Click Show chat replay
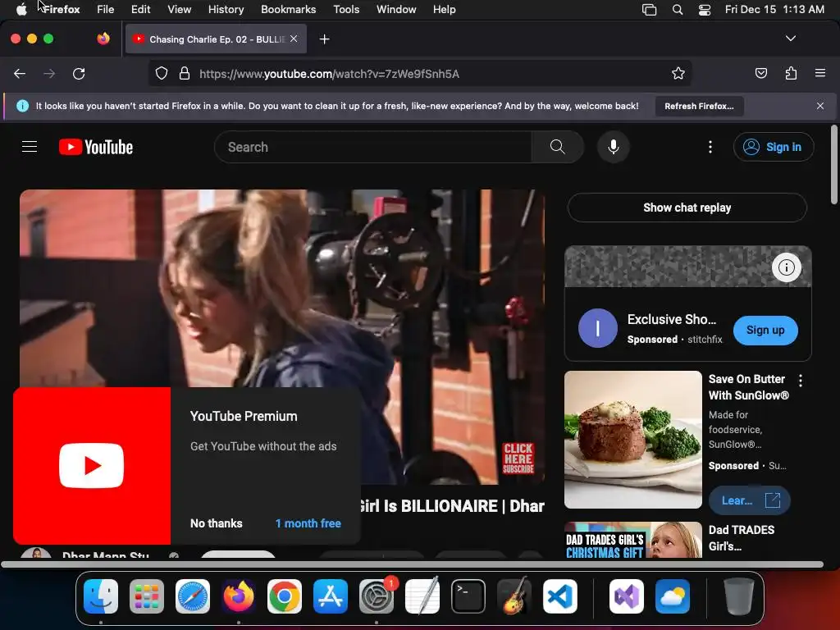Image resolution: width=840 pixels, height=630 pixels. [x=687, y=208]
